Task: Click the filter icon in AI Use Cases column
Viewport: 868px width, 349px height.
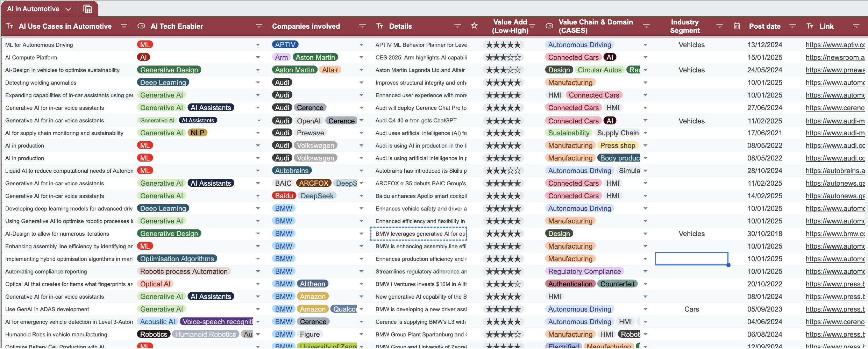Action: 124,26
